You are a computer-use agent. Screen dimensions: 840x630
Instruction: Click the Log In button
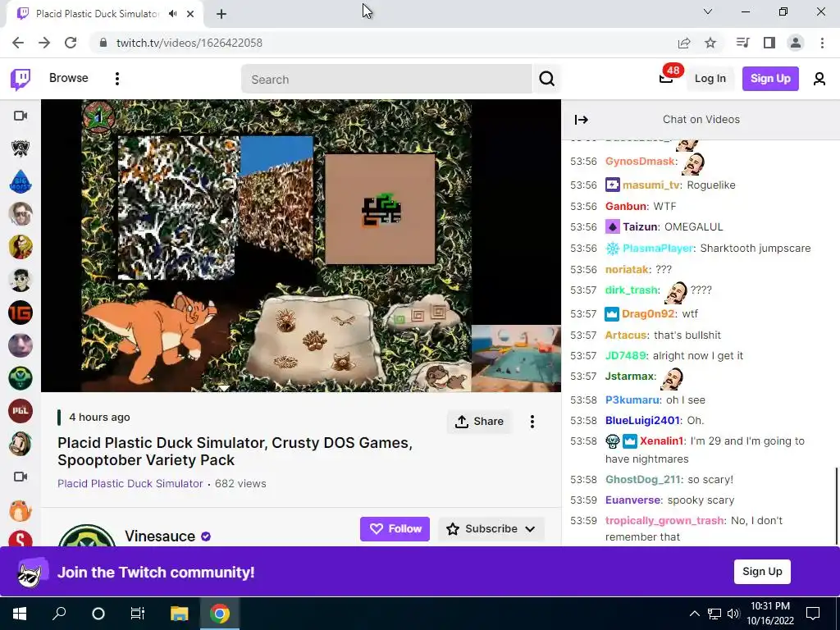tap(710, 79)
